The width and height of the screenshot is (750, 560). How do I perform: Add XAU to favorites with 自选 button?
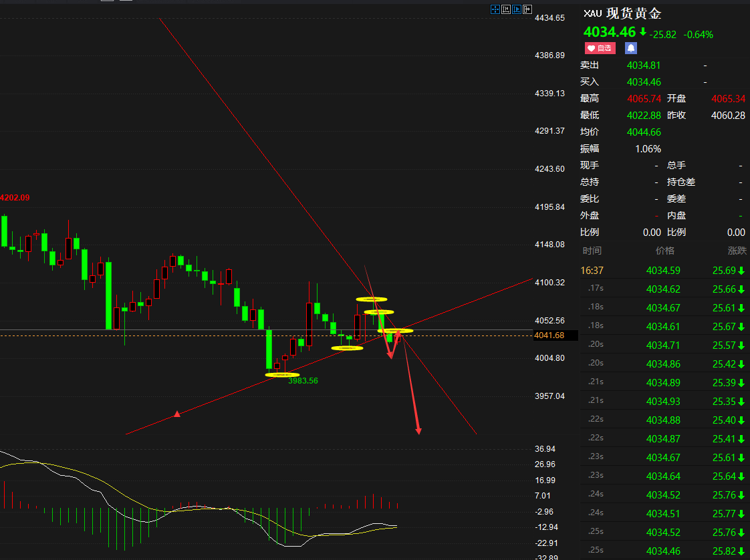coord(600,48)
